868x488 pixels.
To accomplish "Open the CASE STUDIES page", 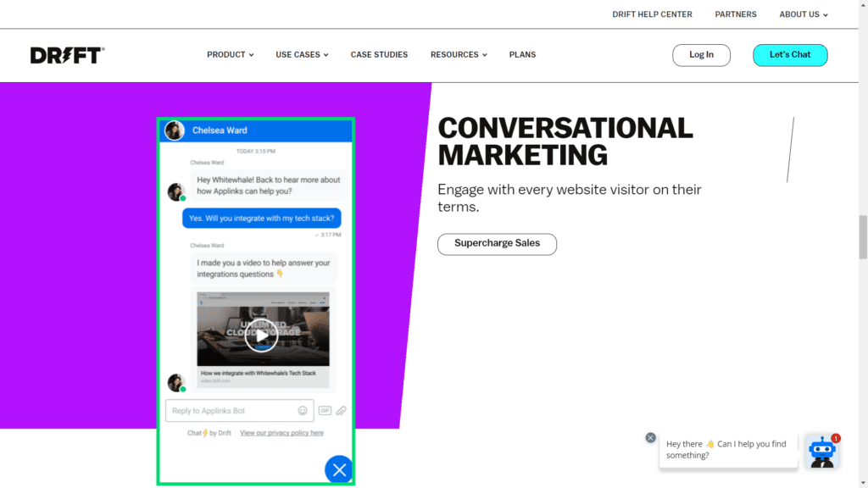I will click(379, 54).
